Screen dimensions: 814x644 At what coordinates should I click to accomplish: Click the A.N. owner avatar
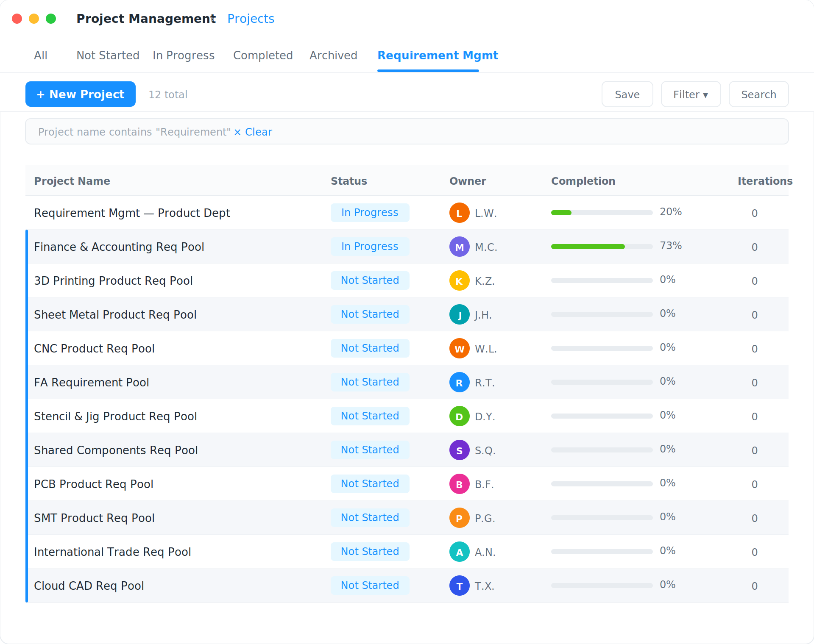tap(460, 552)
